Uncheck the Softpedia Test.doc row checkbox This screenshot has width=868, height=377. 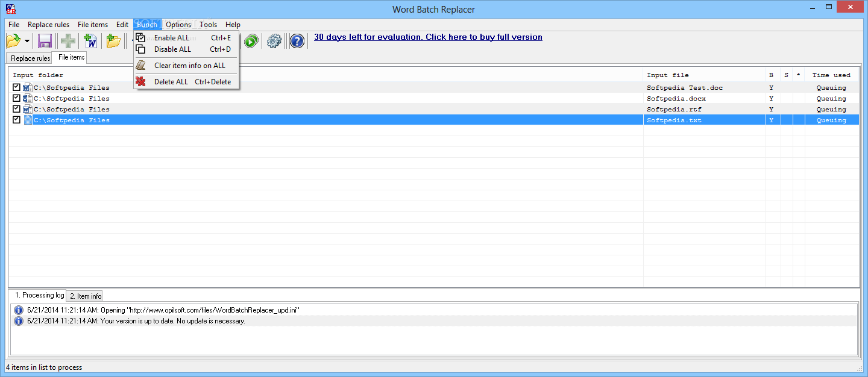click(x=16, y=87)
